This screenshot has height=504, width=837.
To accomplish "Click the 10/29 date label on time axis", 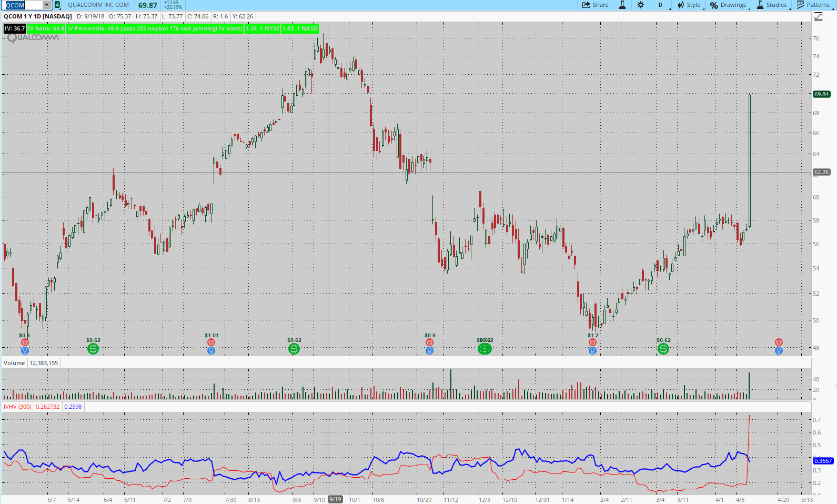I will (424, 500).
